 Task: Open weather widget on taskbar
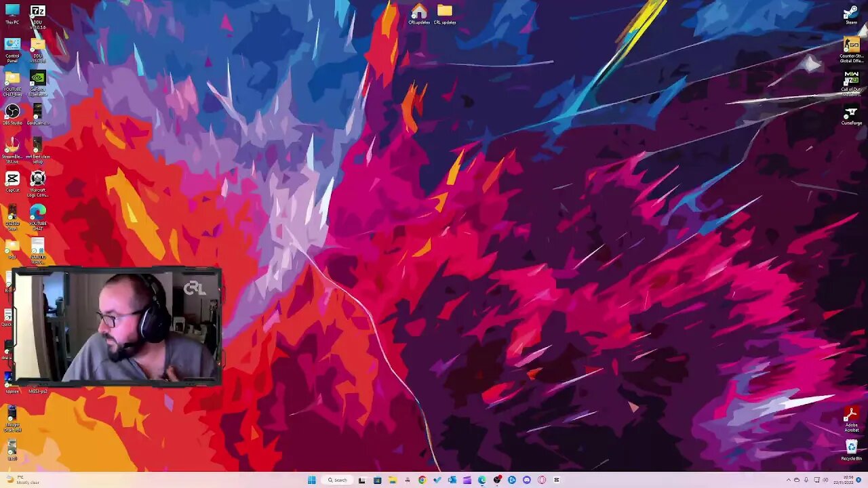point(22,480)
